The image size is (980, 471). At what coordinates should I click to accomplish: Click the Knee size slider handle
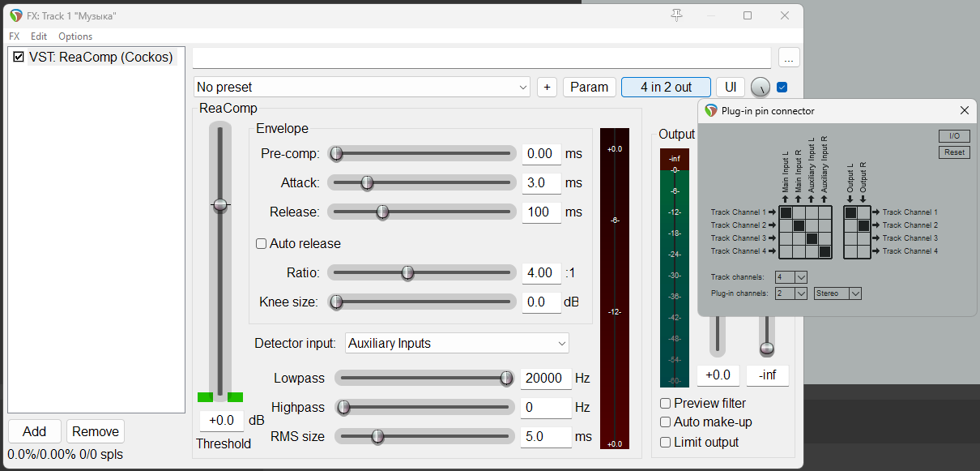(x=336, y=302)
